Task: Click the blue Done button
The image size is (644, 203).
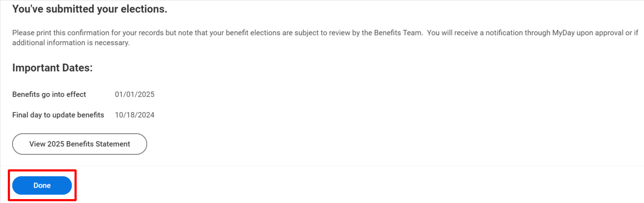Action: click(x=42, y=185)
